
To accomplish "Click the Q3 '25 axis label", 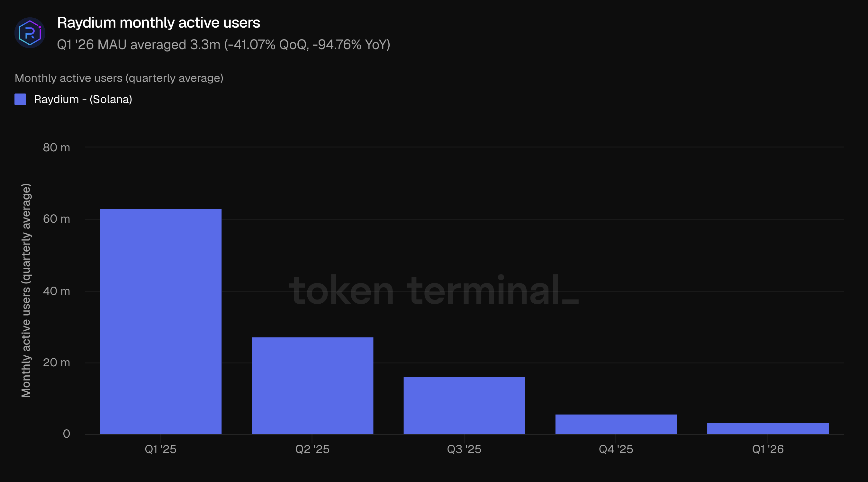I will point(464,449).
